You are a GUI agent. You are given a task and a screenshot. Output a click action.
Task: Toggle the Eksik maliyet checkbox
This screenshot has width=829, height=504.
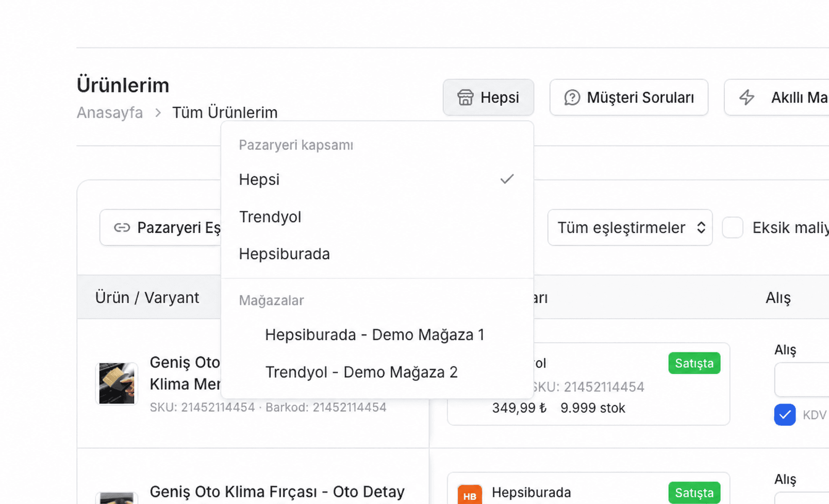733,227
